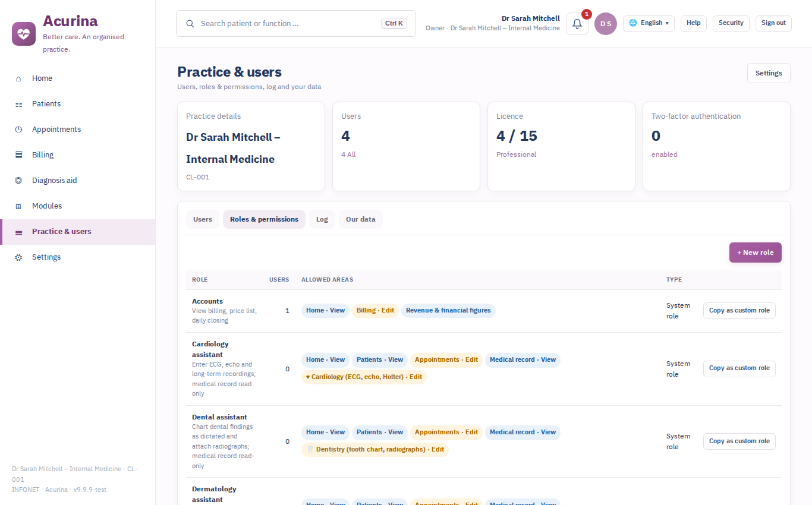Click the USERS column header
Screen dimensions: 812x505
pos(279,280)
